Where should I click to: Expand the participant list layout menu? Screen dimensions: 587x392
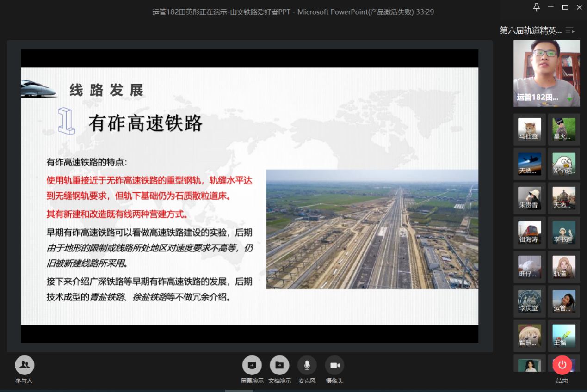(x=570, y=31)
